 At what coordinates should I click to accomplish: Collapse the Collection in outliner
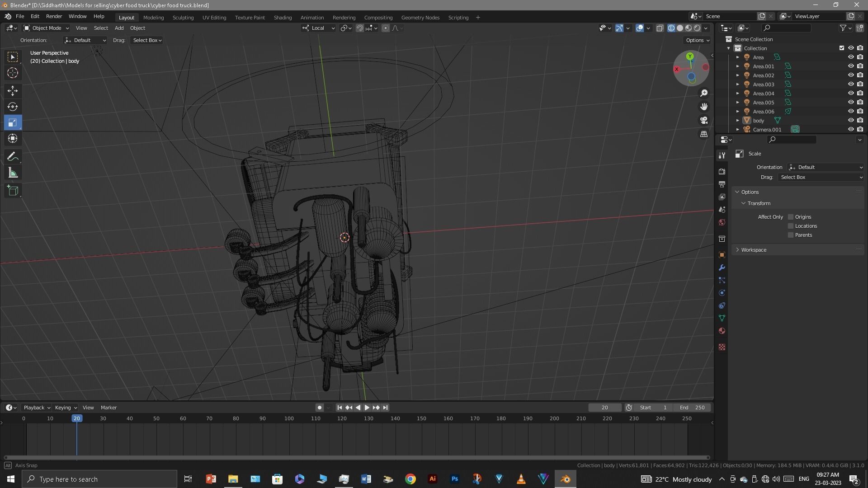click(x=729, y=48)
